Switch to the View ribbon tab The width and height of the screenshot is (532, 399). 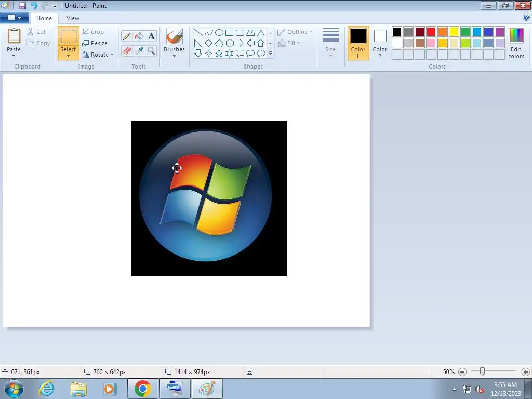[73, 18]
